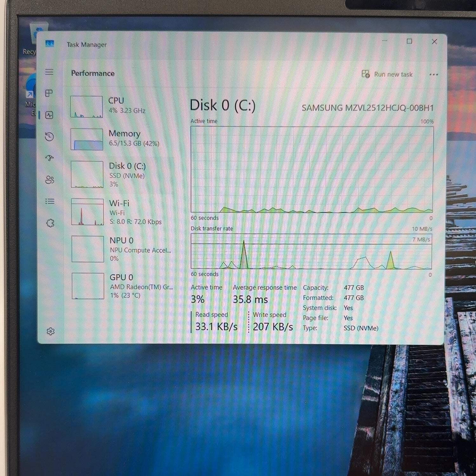The width and height of the screenshot is (476, 476).
Task: Click the Task Manager app icon in title bar
Action: point(50,43)
